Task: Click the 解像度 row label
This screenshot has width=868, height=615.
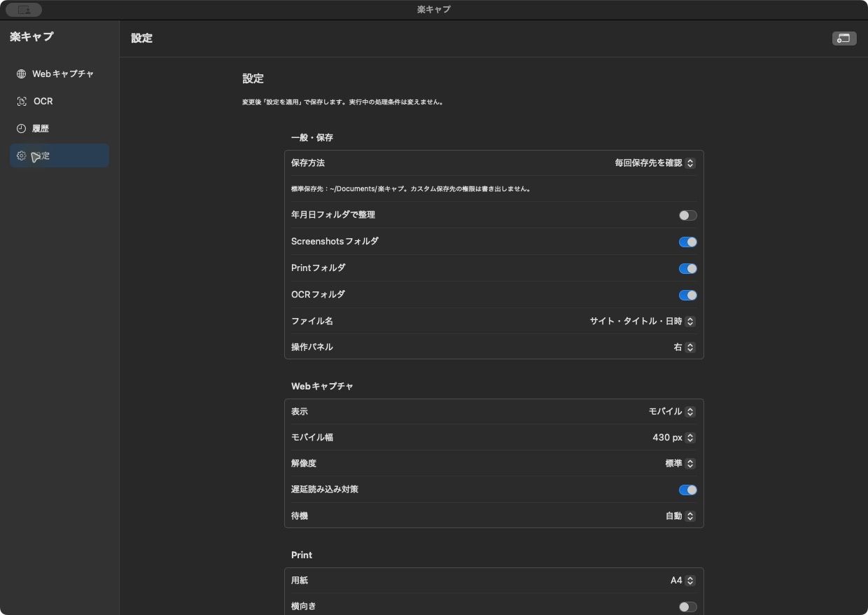Action: pos(304,464)
